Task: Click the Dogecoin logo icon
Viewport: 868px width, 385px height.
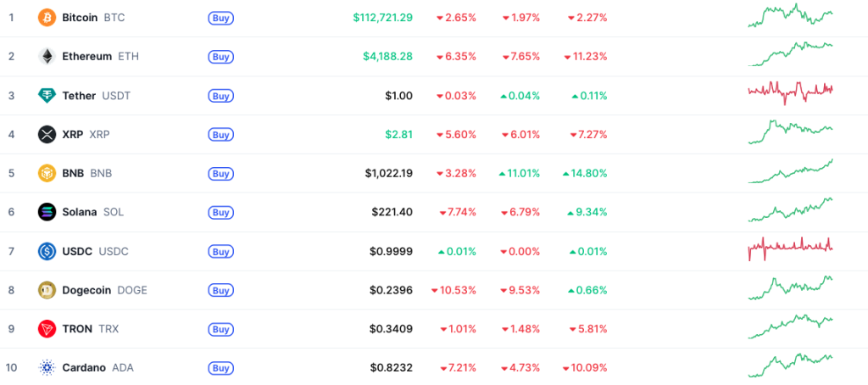Action: pos(47,290)
